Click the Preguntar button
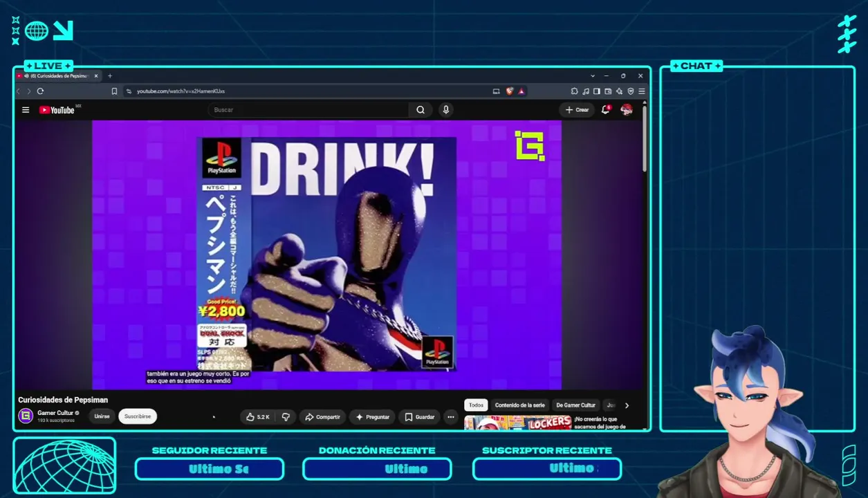 (x=372, y=417)
